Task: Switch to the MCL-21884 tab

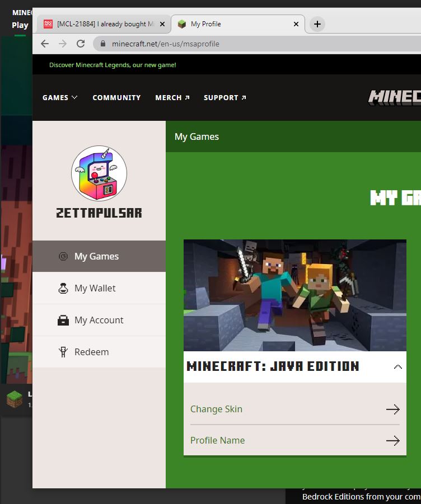Action: (x=104, y=24)
